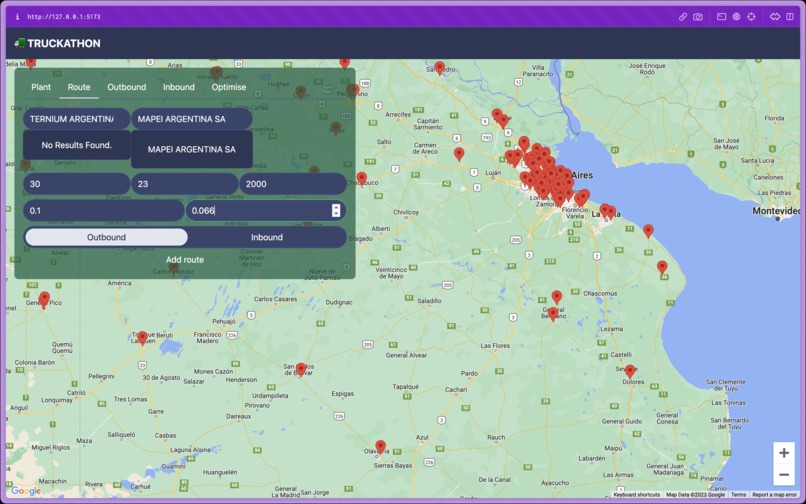Zoom in the map with plus button
Screen dimensions: 806x504
tap(784, 453)
